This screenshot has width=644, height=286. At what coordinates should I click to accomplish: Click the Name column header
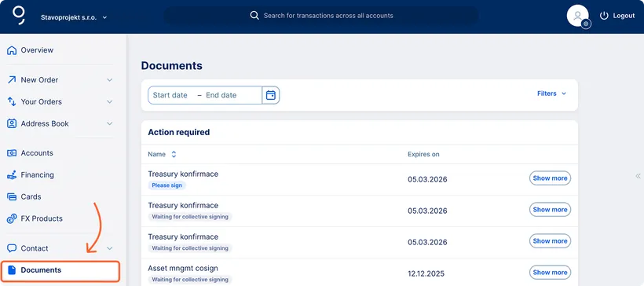(156, 155)
